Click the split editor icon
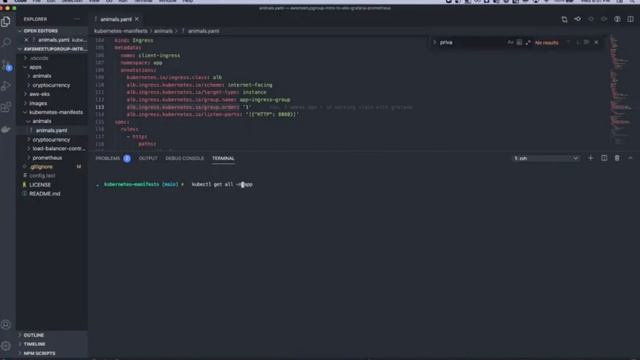Screen dimensions: 640x360 (631, 19)
